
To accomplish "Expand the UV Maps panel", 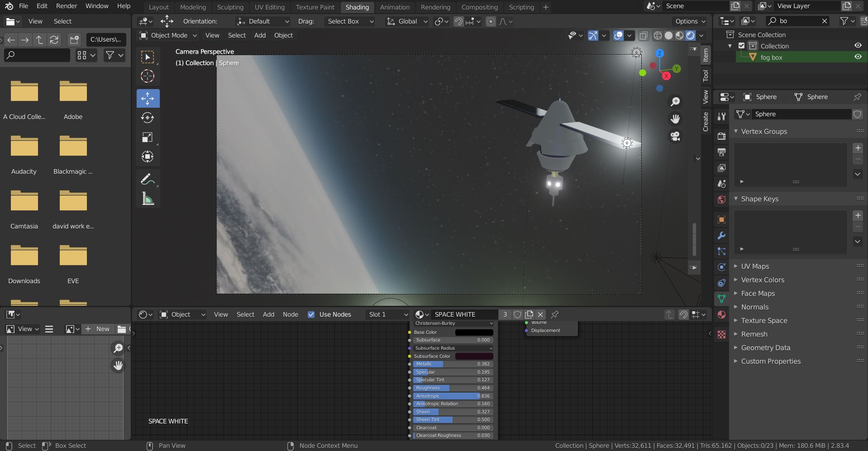I will coord(755,266).
